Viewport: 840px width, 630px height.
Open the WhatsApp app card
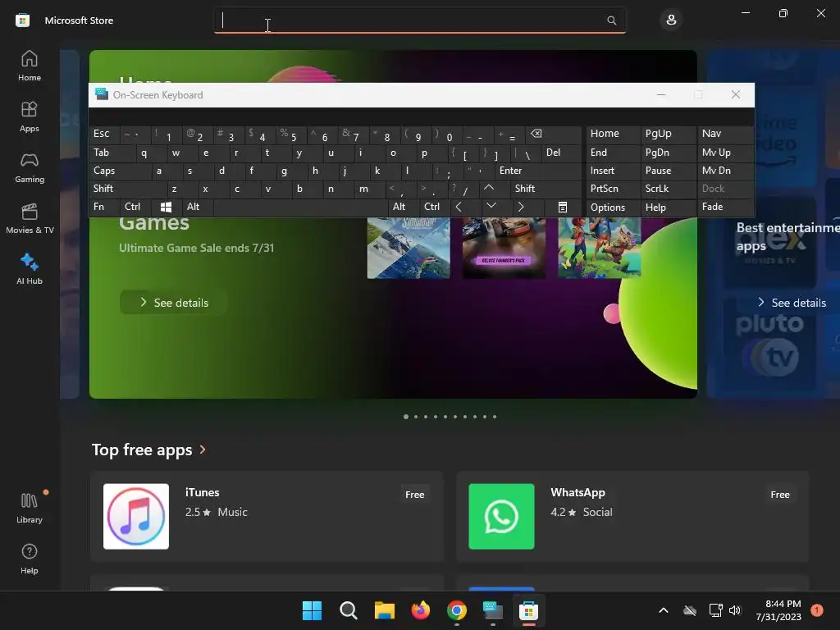click(632, 517)
